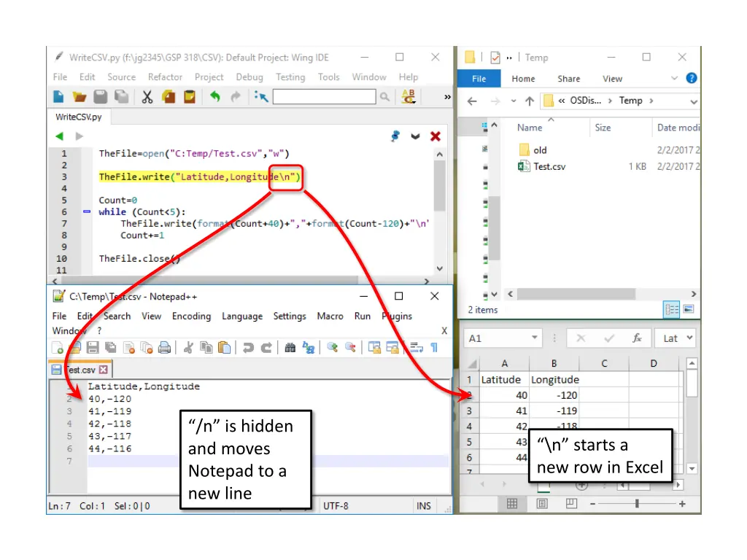Open Debug menu in Wing IDE
Screen dimensions: 747x560
(x=249, y=77)
